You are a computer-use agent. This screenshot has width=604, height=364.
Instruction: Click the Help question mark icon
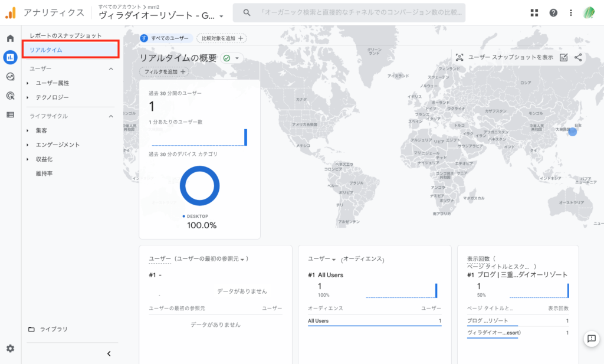[553, 12]
